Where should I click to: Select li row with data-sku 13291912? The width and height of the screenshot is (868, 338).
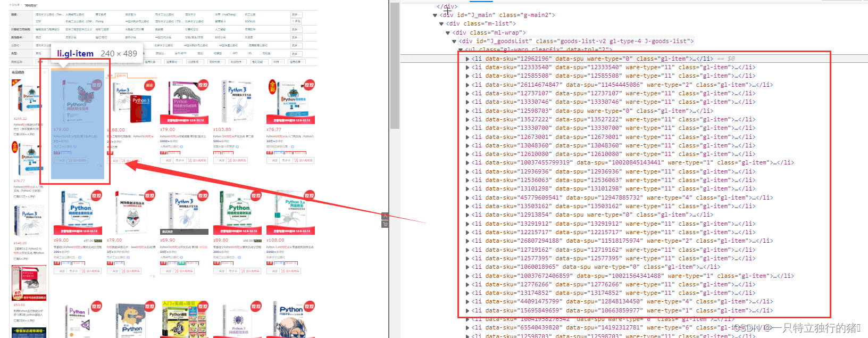(613, 224)
